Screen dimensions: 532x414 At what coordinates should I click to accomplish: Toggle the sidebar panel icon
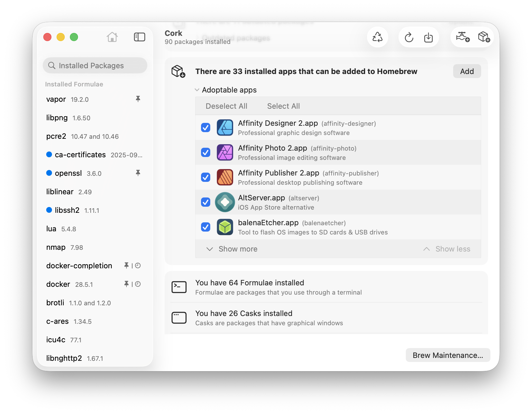point(139,37)
